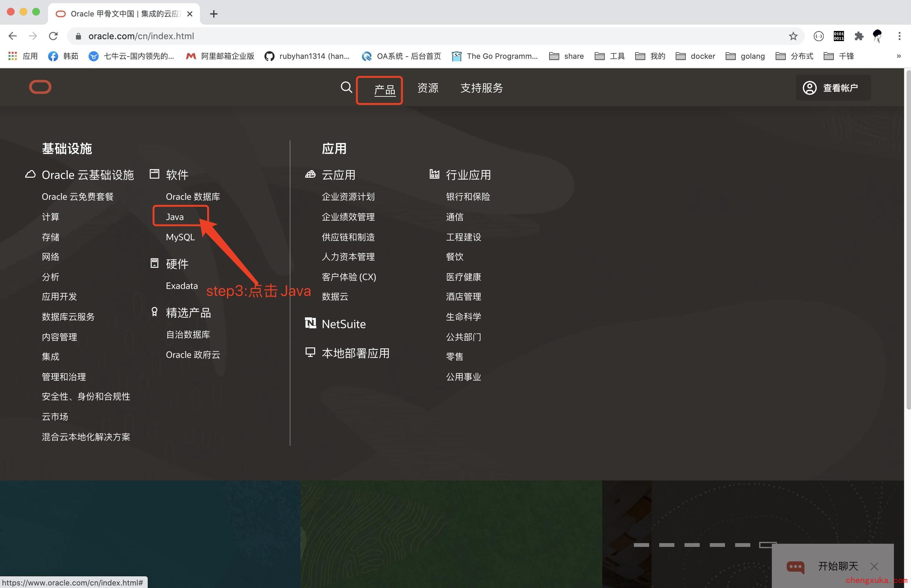911x588 pixels.
Task: Click the address bar URL field
Action: 436,36
